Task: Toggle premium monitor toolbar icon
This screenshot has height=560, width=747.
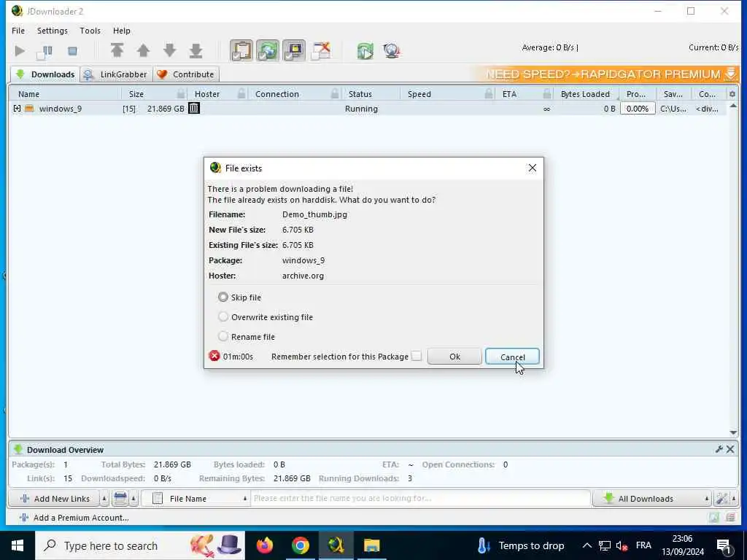Action: coord(294,50)
